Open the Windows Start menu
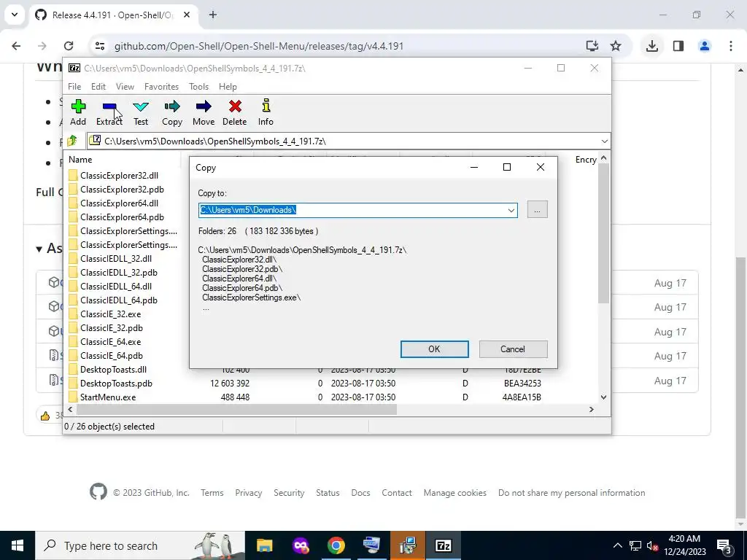This screenshot has height=560, width=747. tap(18, 545)
